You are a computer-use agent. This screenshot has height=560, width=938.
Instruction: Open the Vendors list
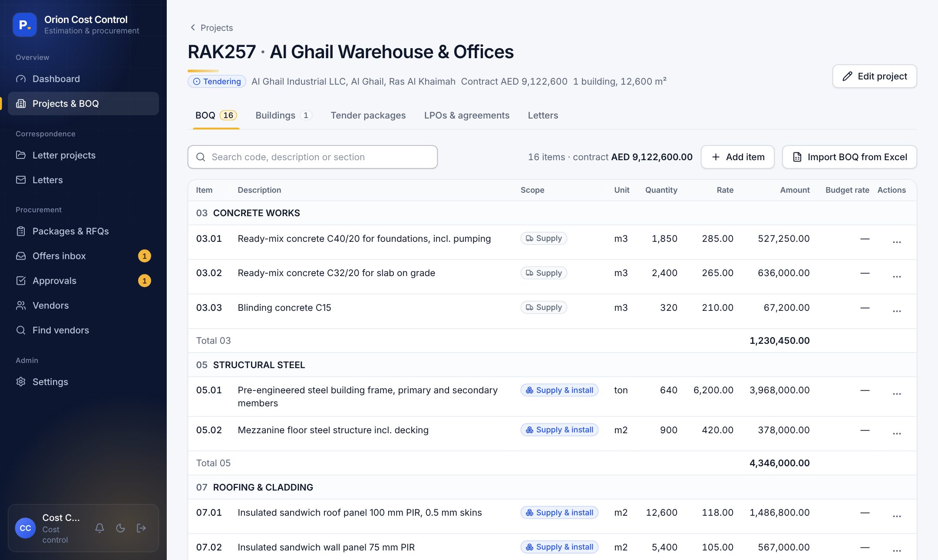click(83, 305)
